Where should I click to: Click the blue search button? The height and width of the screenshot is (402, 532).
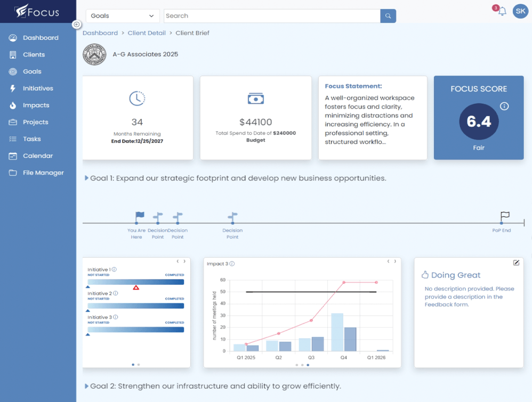388,16
